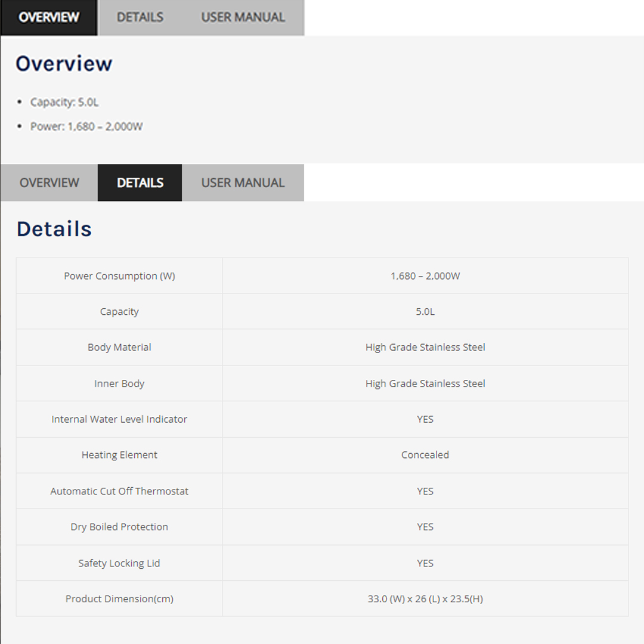Screen dimensions: 644x644
Task: Select the 'Internal Water Level Indicator' cell
Action: 119,419
